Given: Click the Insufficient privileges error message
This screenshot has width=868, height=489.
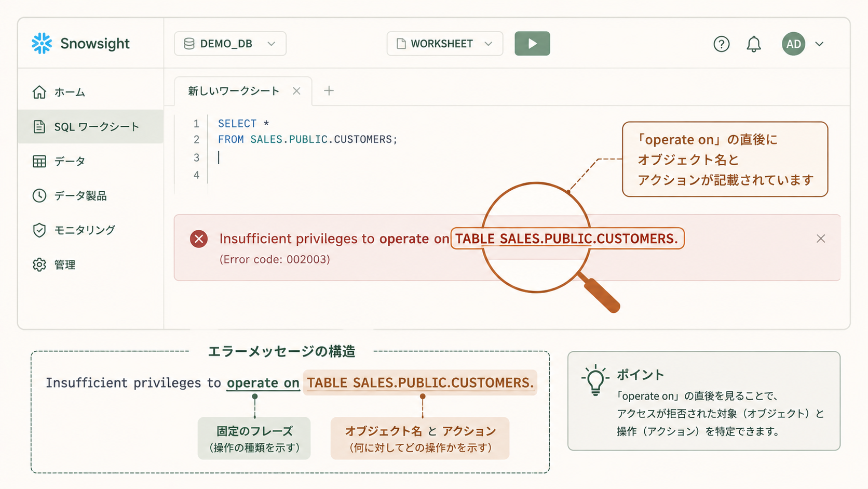Looking at the screenshot, I should (449, 239).
